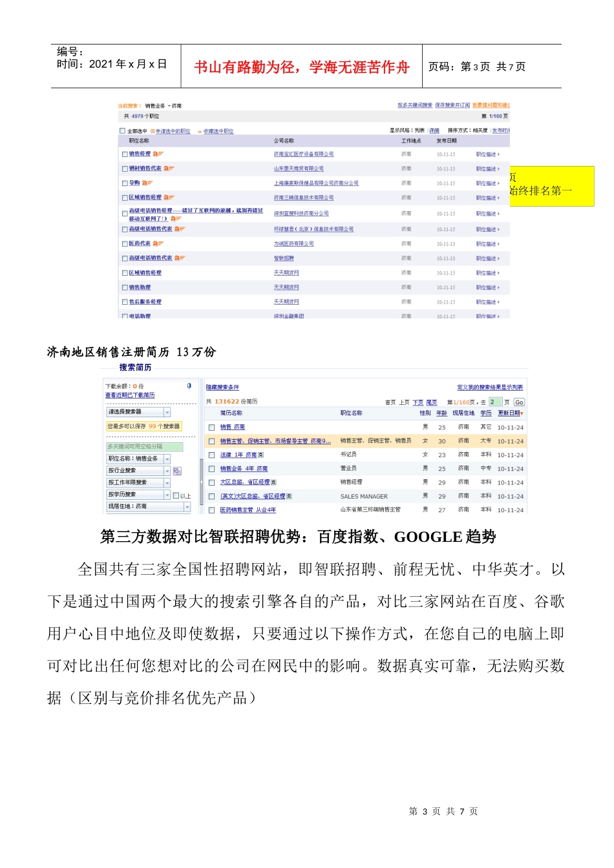Click the arrows icon before 收藏选中职位

point(200,131)
